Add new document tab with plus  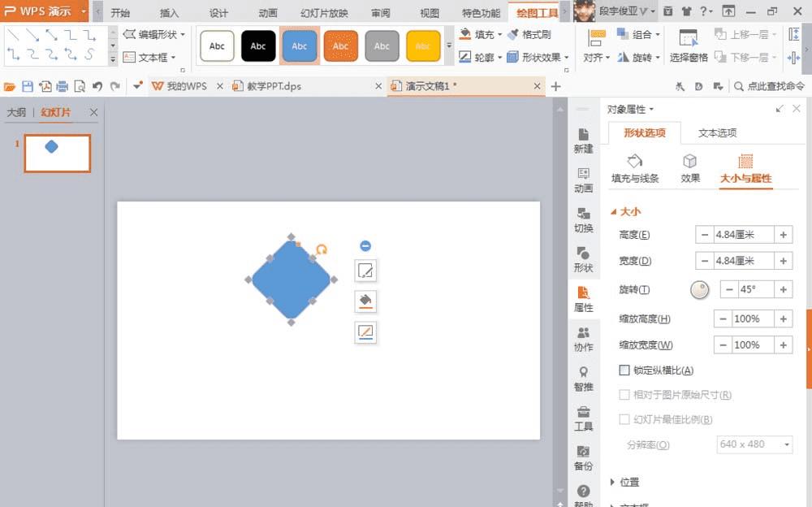pyautogui.click(x=555, y=87)
